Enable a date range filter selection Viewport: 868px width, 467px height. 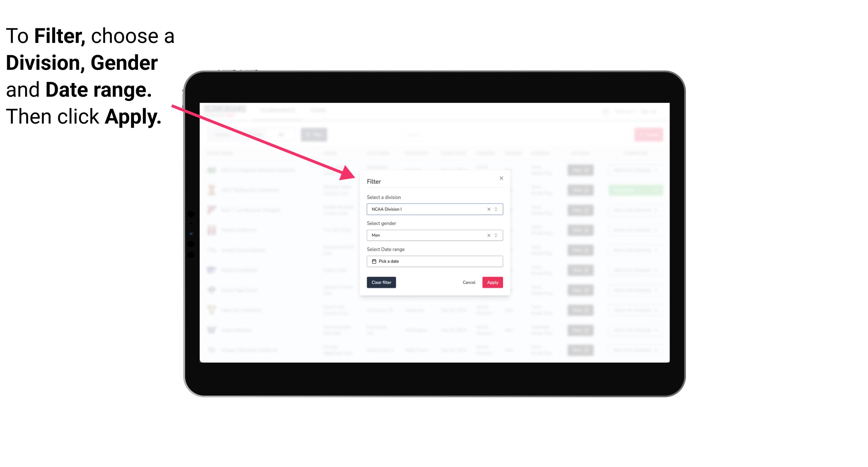click(434, 261)
